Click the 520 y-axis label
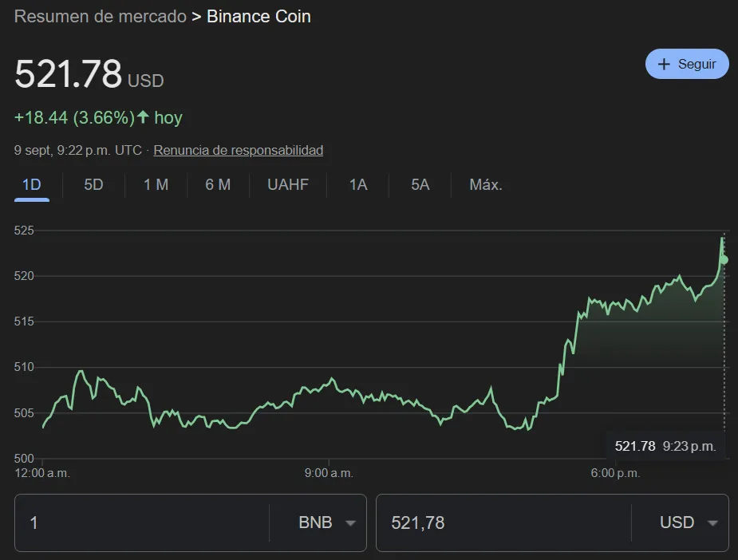This screenshot has width=738, height=560. (x=24, y=276)
